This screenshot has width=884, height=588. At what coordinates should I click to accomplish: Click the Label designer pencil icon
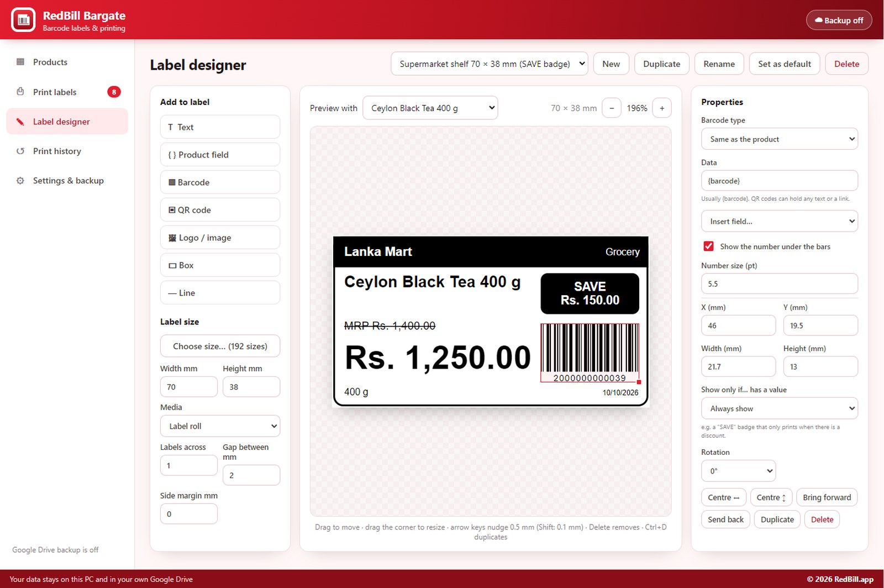pyautogui.click(x=20, y=122)
